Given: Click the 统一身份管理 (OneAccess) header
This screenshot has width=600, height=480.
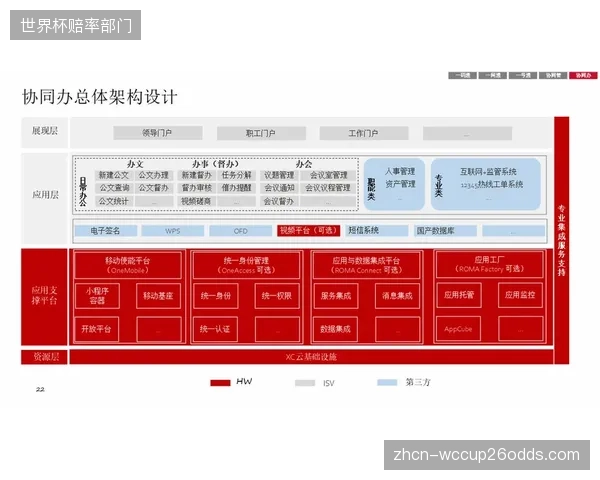Looking at the screenshot, I should [x=246, y=265].
